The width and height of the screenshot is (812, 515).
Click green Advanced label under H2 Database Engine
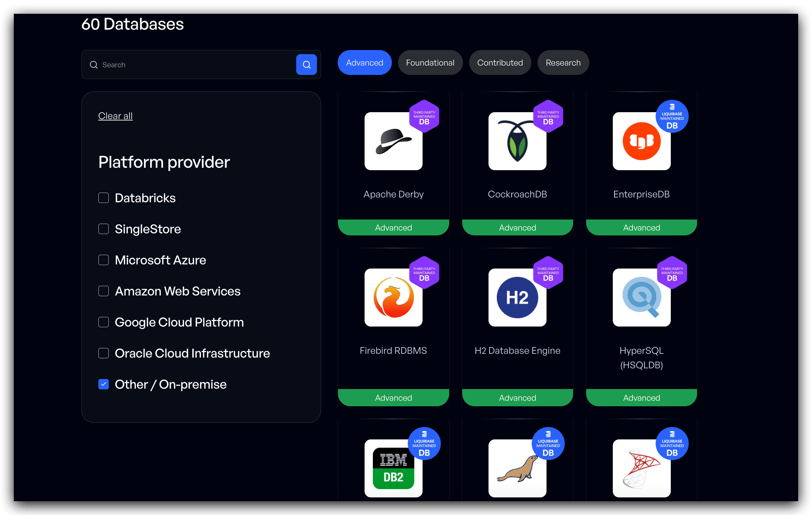(x=517, y=398)
